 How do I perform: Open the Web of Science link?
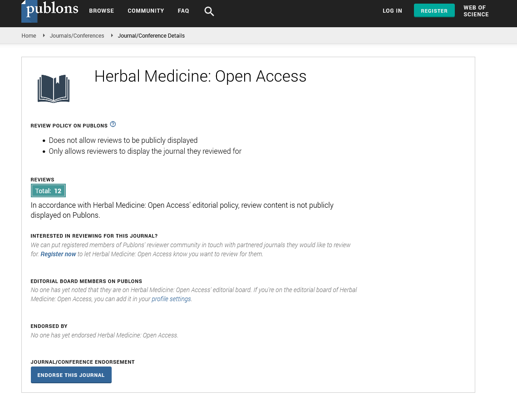(x=476, y=11)
